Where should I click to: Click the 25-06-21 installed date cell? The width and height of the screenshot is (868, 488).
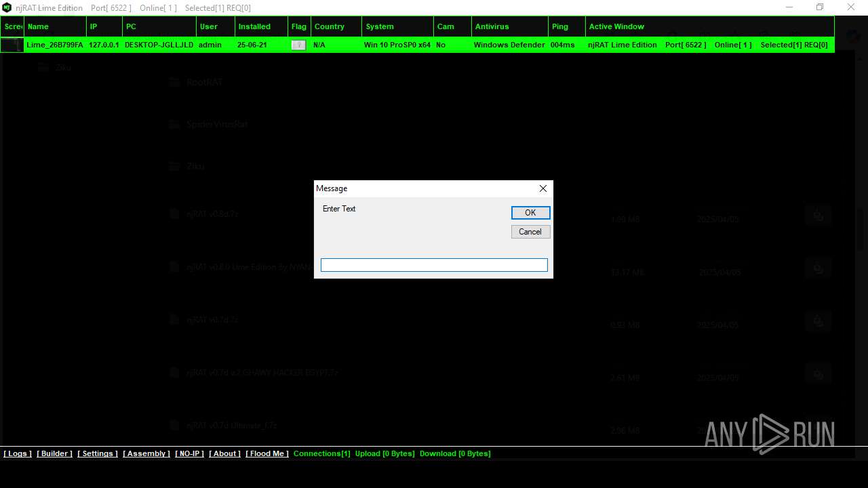[x=252, y=45]
